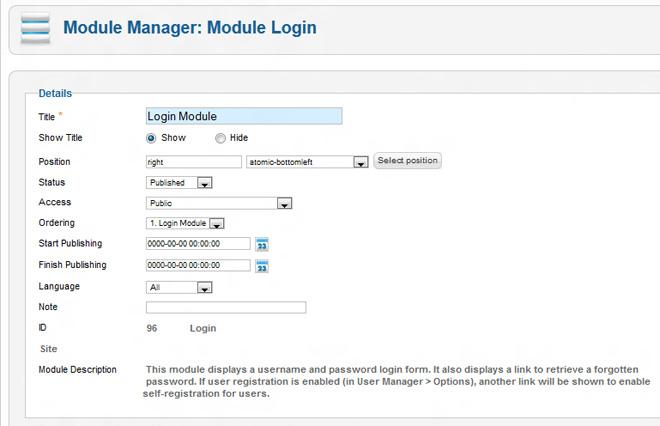Click the ID value 96
660x426 pixels.
[152, 328]
